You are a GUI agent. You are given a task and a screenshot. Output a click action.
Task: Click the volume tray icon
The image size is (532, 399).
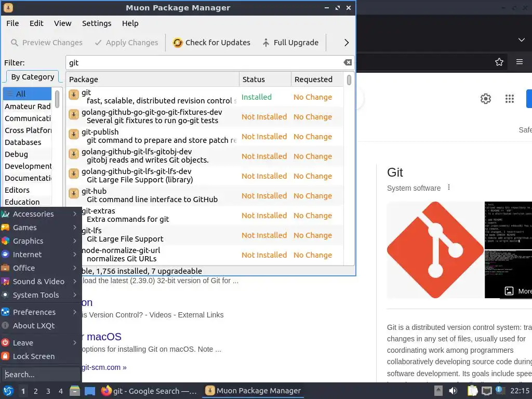pos(453,391)
